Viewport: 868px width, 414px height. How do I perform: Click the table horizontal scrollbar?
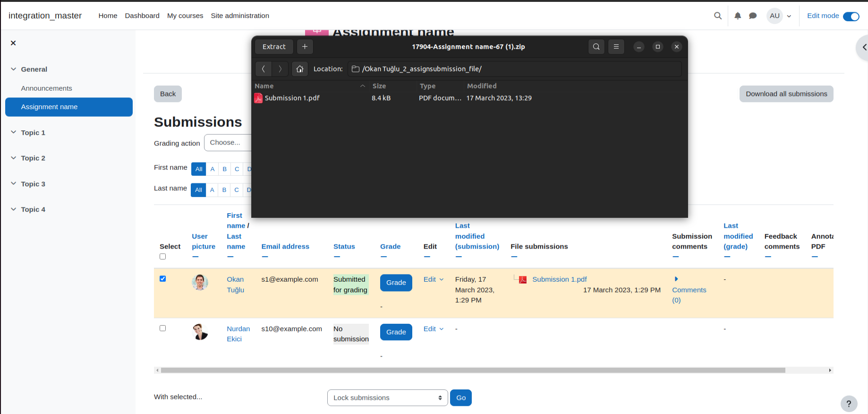click(473, 371)
